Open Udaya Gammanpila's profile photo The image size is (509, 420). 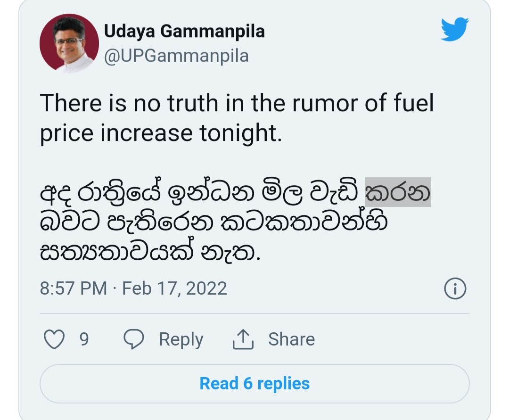[69, 43]
